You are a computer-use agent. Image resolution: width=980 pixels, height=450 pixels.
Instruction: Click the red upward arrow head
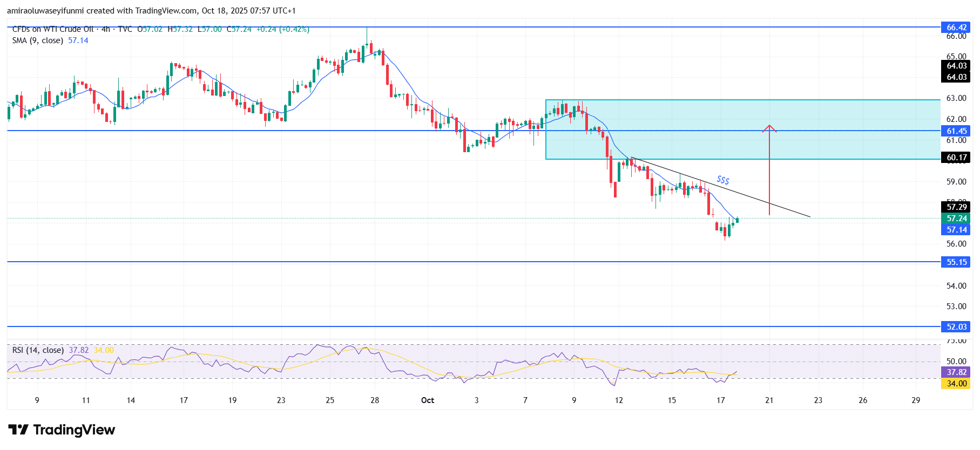[769, 128]
